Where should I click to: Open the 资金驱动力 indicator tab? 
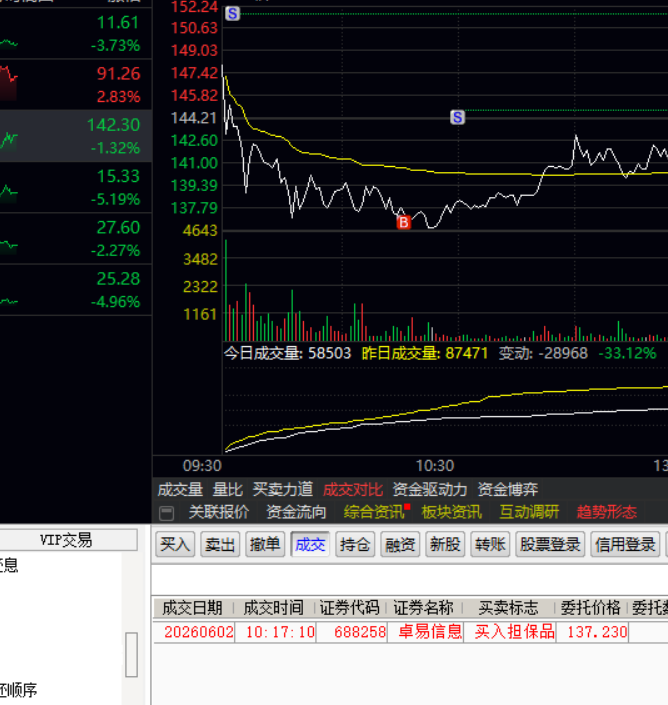tap(430, 489)
